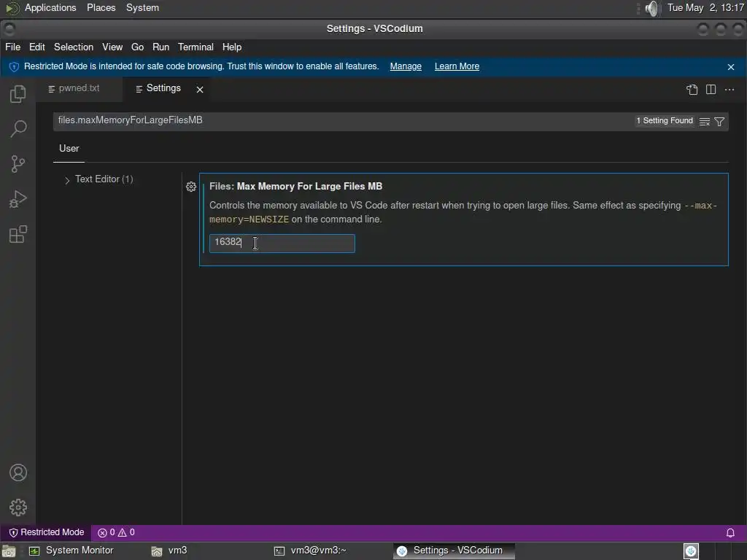Image resolution: width=747 pixels, height=560 pixels.
Task: Click Restricted Mode status bar item
Action: pyautogui.click(x=47, y=532)
